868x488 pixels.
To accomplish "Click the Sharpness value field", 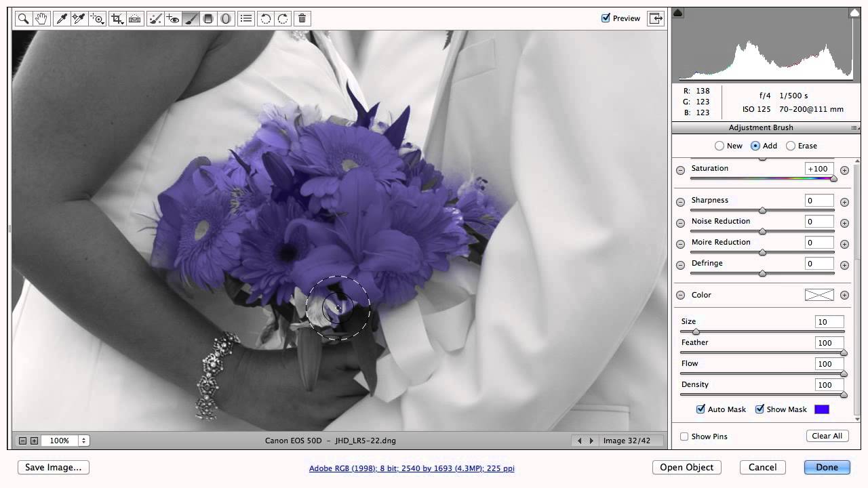I will [x=819, y=201].
